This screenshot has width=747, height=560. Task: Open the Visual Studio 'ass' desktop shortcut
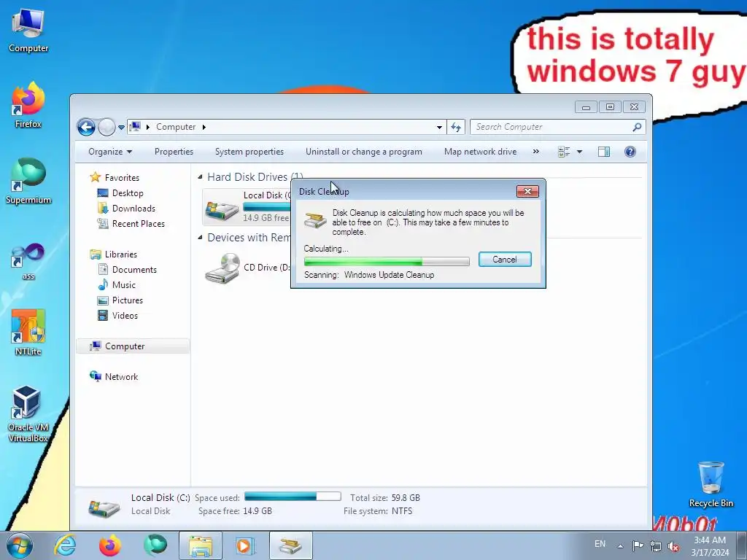pos(28,261)
